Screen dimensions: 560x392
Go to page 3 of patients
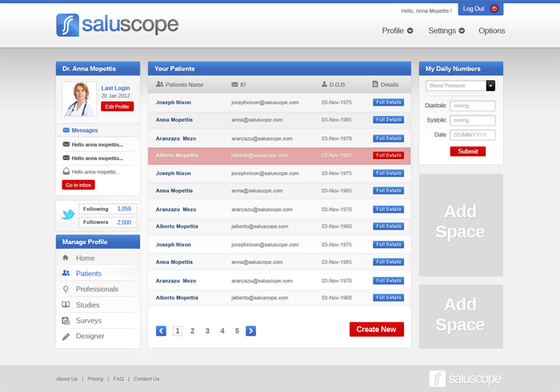(x=207, y=331)
